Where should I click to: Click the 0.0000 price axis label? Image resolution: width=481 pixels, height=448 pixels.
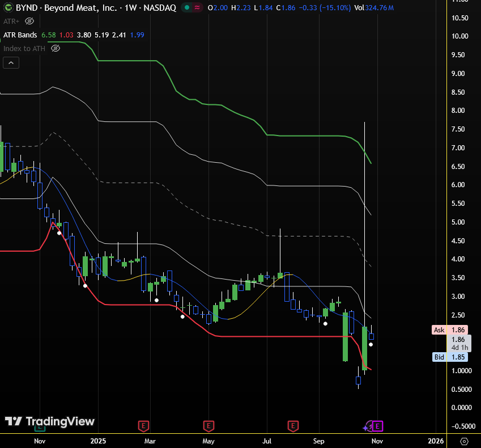click(x=461, y=408)
